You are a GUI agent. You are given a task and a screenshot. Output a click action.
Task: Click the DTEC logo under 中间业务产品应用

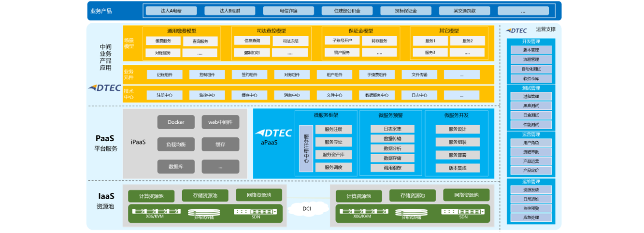click(104, 88)
